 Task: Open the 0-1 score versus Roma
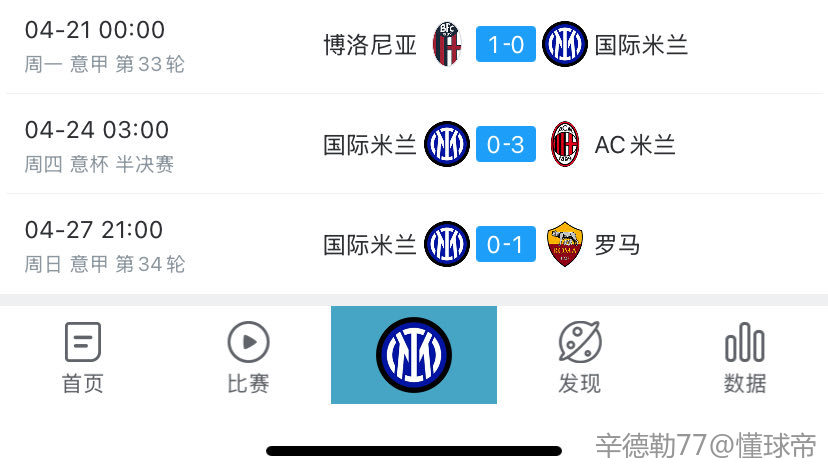(x=506, y=244)
